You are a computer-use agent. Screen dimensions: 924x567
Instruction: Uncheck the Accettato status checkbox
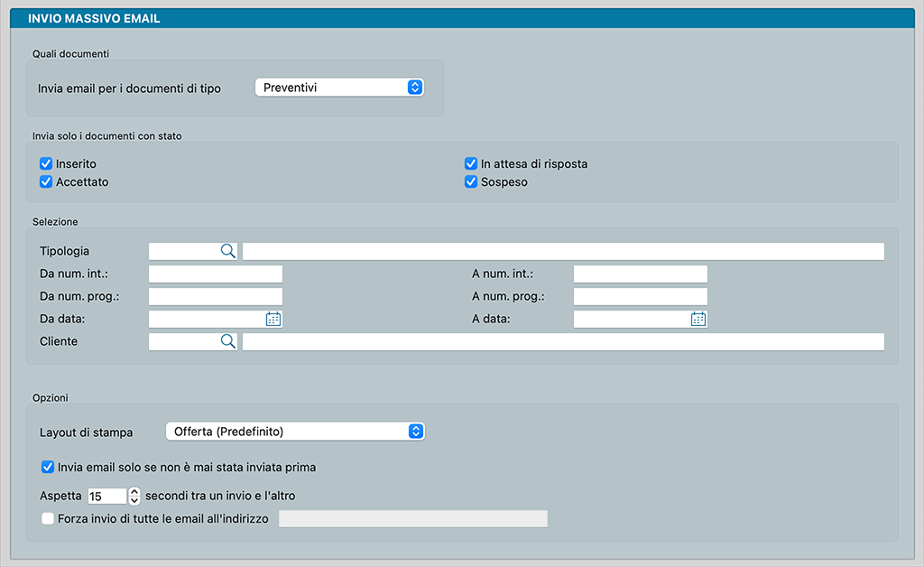(46, 182)
